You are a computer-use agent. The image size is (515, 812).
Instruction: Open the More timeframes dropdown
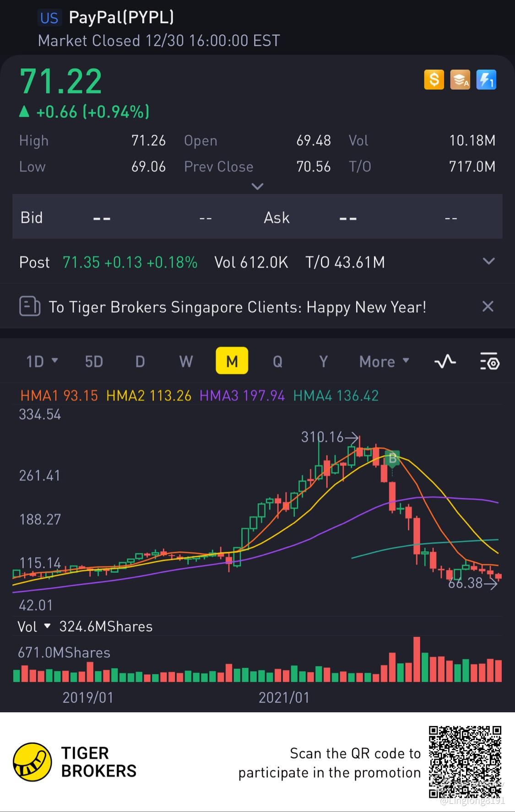pos(384,362)
